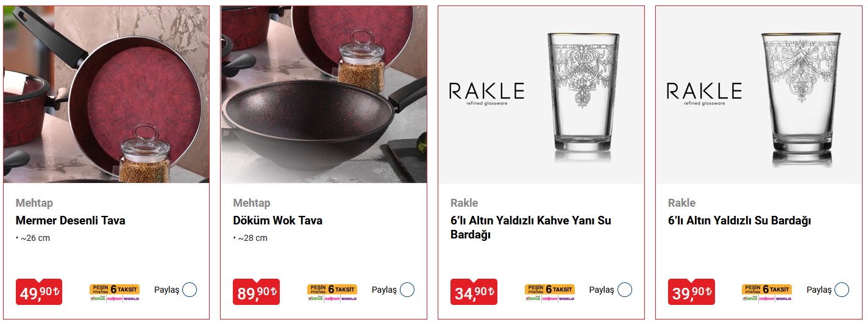
Task: Open the Kahve Yanı Su Bardağı glass image
Action: point(541,95)
